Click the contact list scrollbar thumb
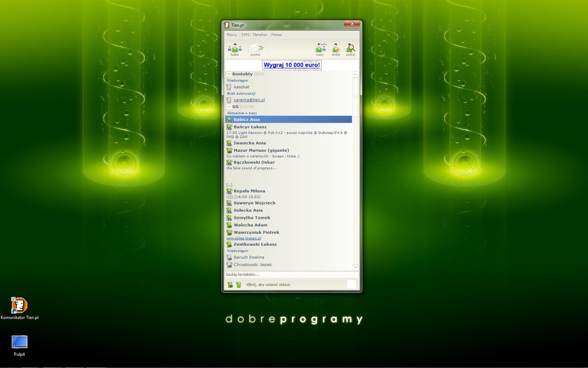This screenshot has width=588, height=368. tap(355, 97)
